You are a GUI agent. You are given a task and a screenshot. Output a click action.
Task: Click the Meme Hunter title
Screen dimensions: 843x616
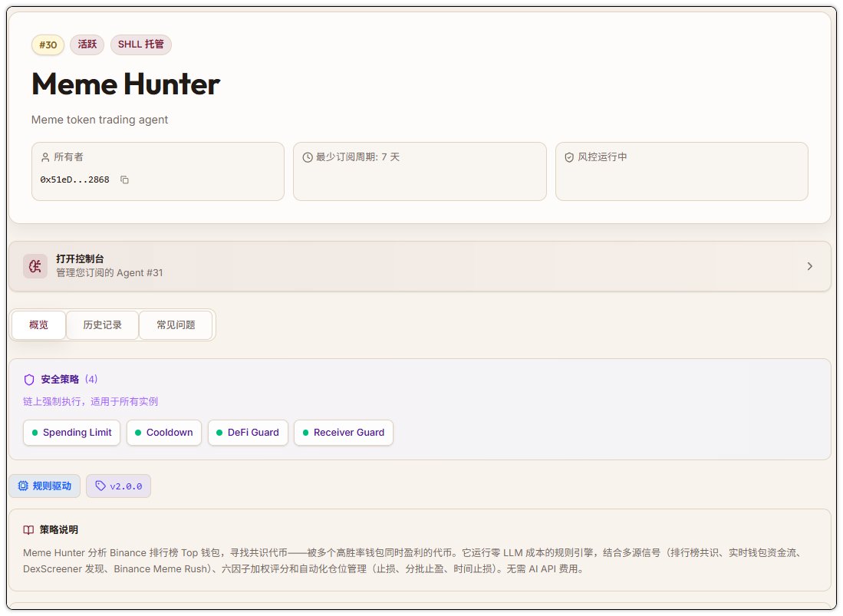(x=126, y=84)
